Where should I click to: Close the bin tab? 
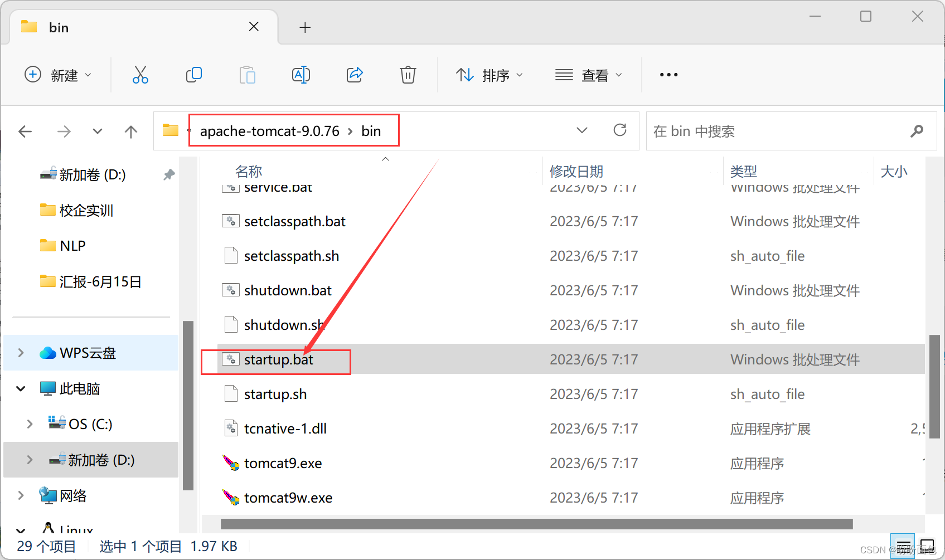coord(254,27)
